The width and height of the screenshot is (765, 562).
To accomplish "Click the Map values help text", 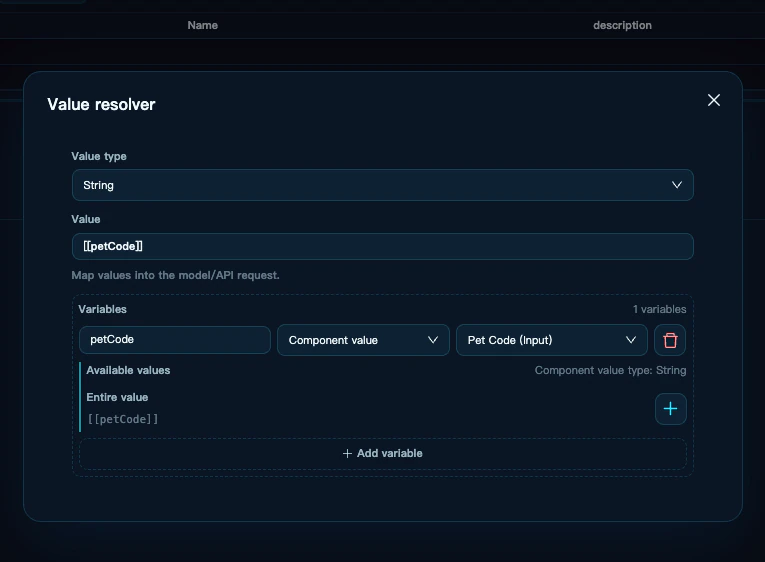I will (x=175, y=275).
